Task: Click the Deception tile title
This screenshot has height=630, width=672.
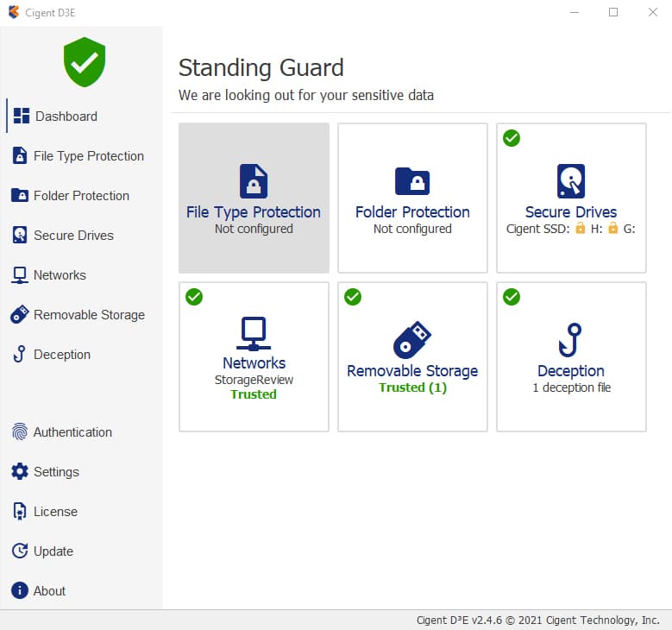Action: point(571,371)
